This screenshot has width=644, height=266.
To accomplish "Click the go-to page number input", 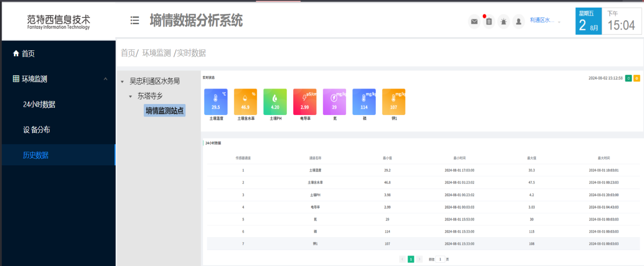I will (440, 259).
